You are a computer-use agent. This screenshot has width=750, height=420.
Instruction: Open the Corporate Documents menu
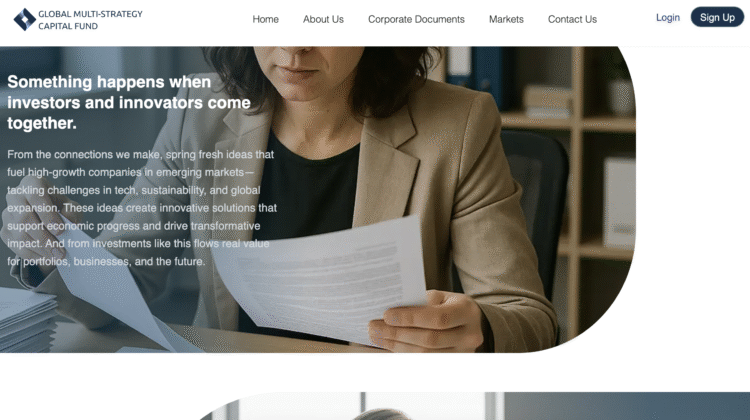[416, 19]
